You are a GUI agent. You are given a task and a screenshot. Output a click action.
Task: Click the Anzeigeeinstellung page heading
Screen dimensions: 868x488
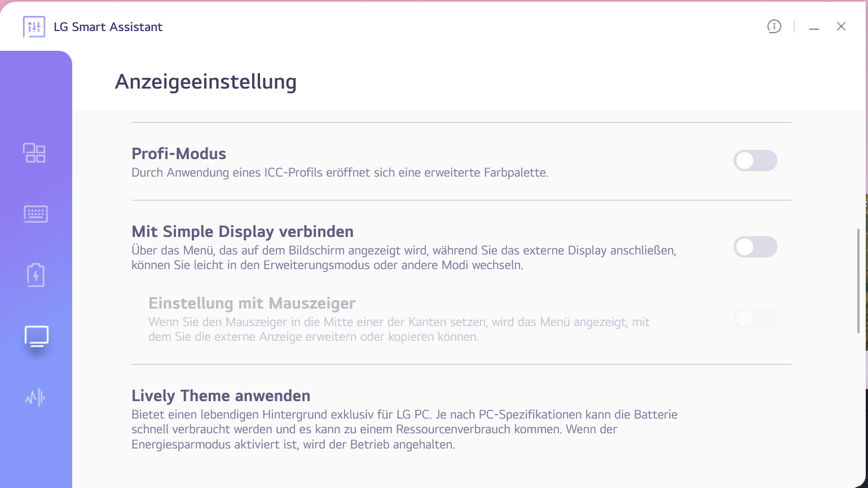coord(206,82)
